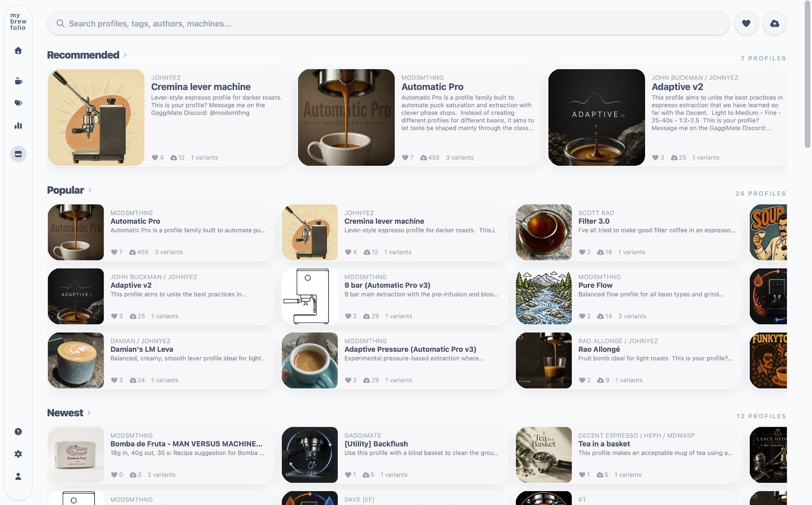Open the SOUP chef thumbnail in Popular
This screenshot has width=812, height=505.
pos(768,232)
